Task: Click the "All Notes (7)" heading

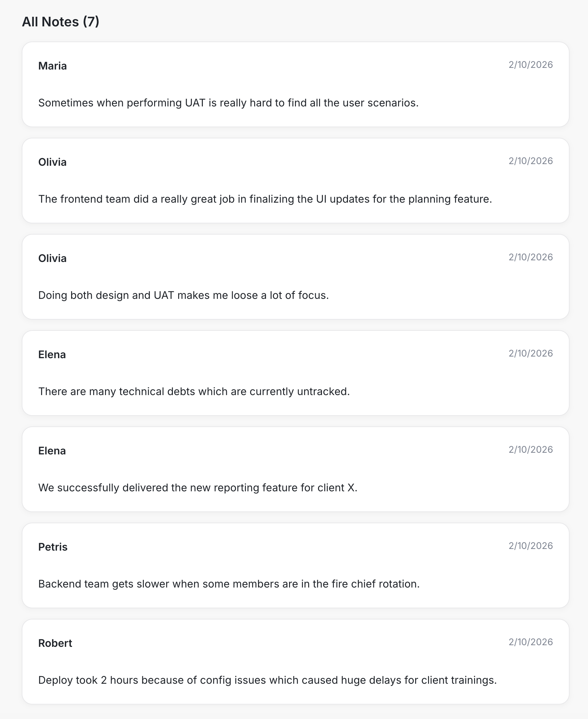Action: (61, 22)
